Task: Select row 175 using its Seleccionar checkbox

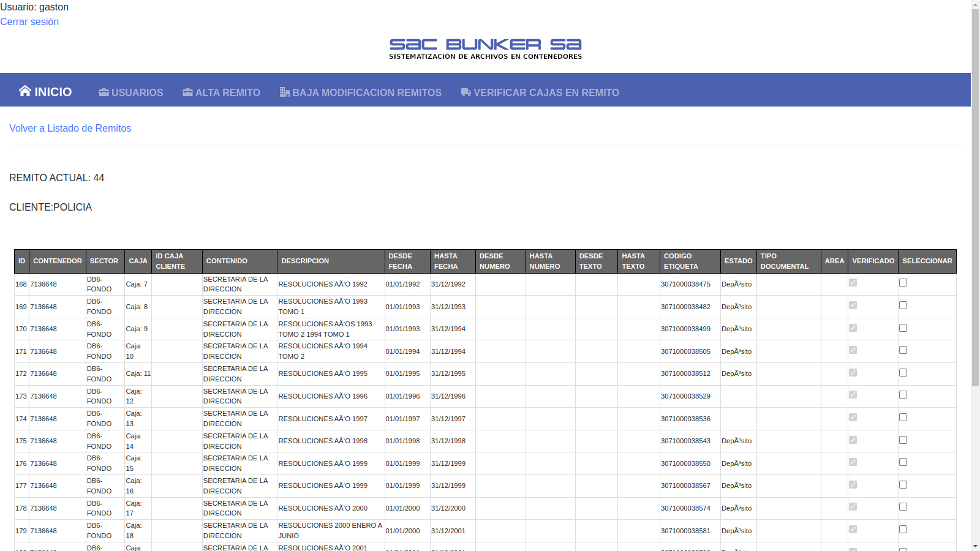Action: (x=903, y=440)
